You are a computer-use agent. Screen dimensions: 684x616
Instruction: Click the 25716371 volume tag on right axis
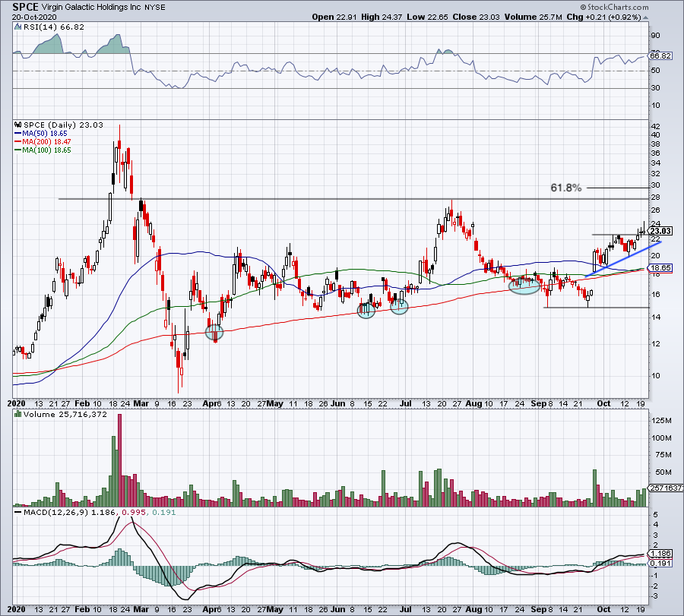[x=666, y=488]
